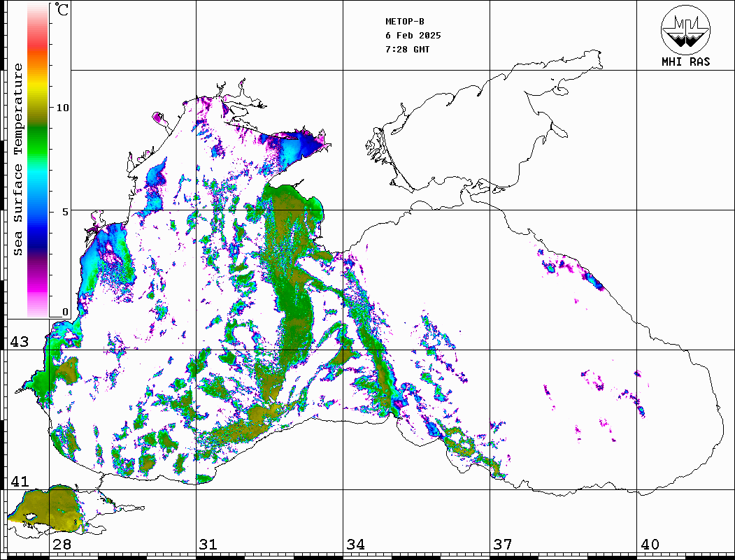The image size is (735, 560).
Task: Click the '6 Feb 2025' date text
Action: point(413,36)
